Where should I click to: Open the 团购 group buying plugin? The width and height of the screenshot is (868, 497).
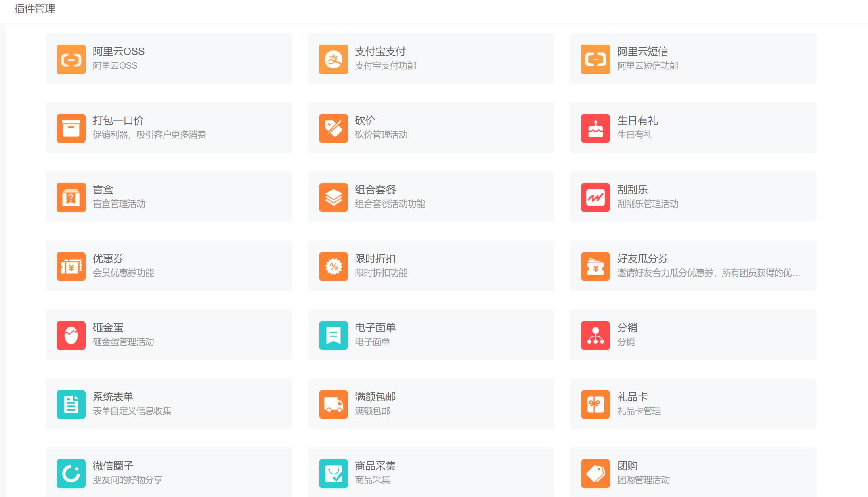point(694,473)
